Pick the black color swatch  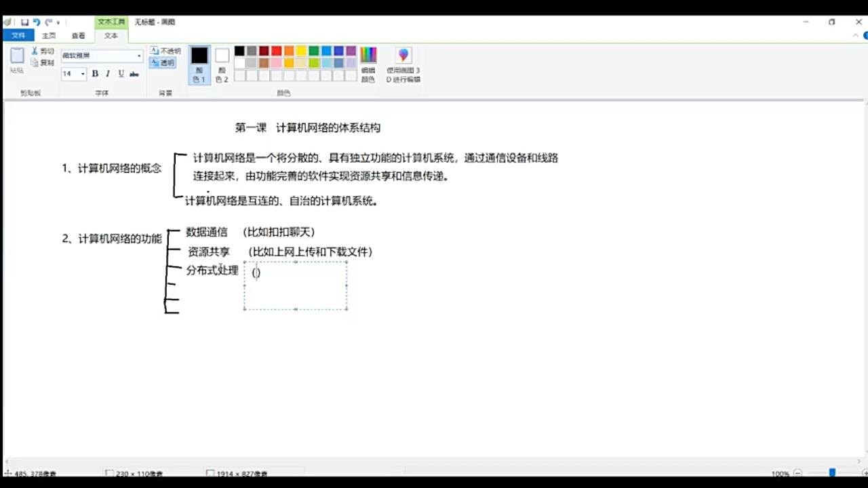click(x=239, y=51)
